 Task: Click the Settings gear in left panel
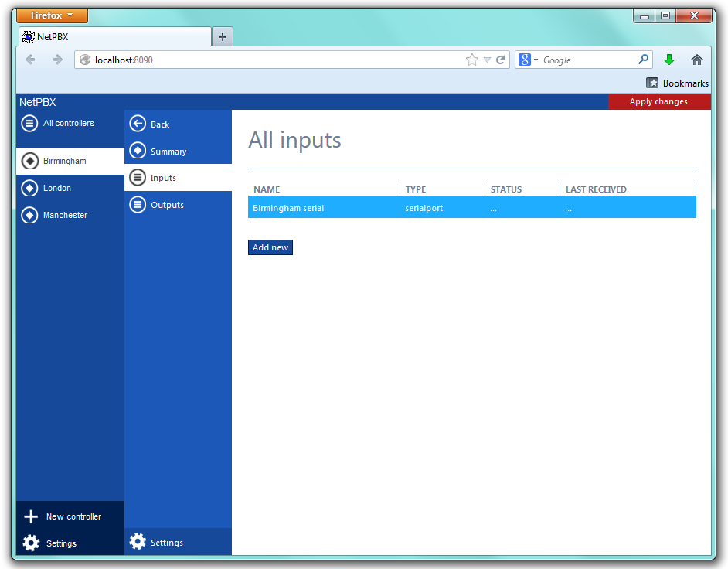tap(31, 543)
